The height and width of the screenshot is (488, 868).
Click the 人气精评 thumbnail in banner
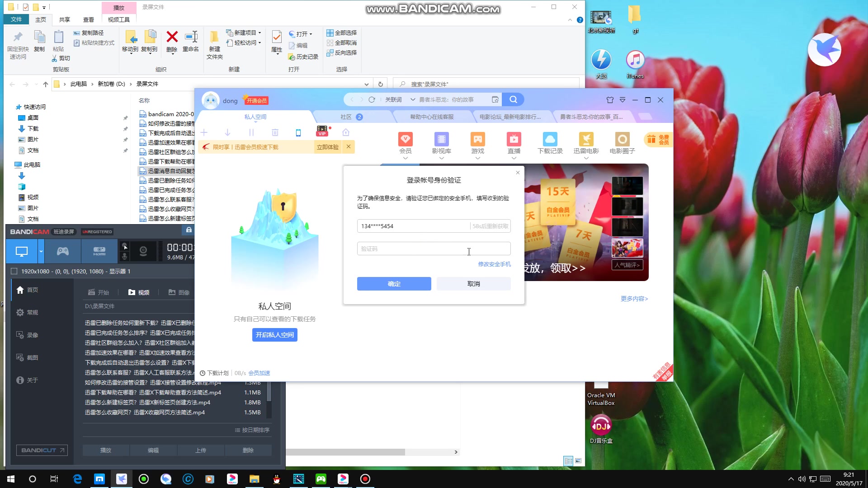(x=627, y=265)
